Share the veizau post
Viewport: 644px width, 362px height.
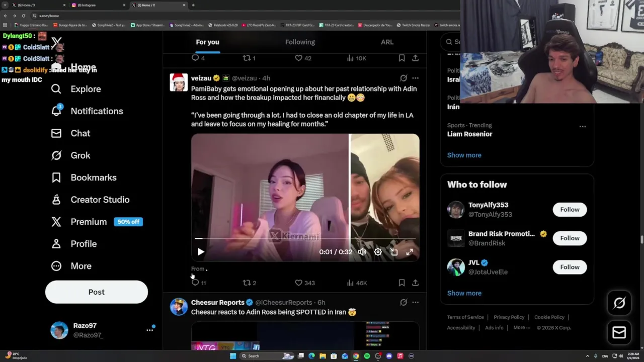pos(415,283)
